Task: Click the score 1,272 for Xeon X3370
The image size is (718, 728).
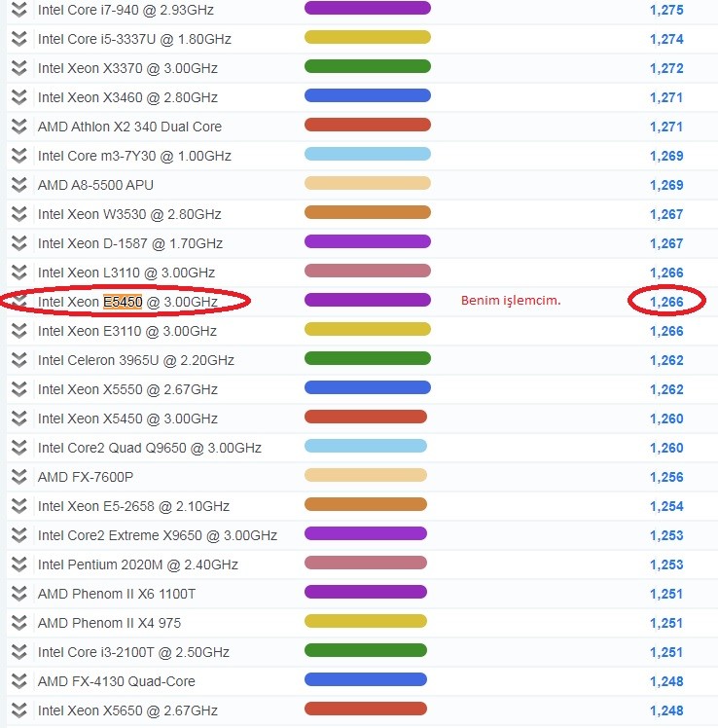Action: coord(666,69)
